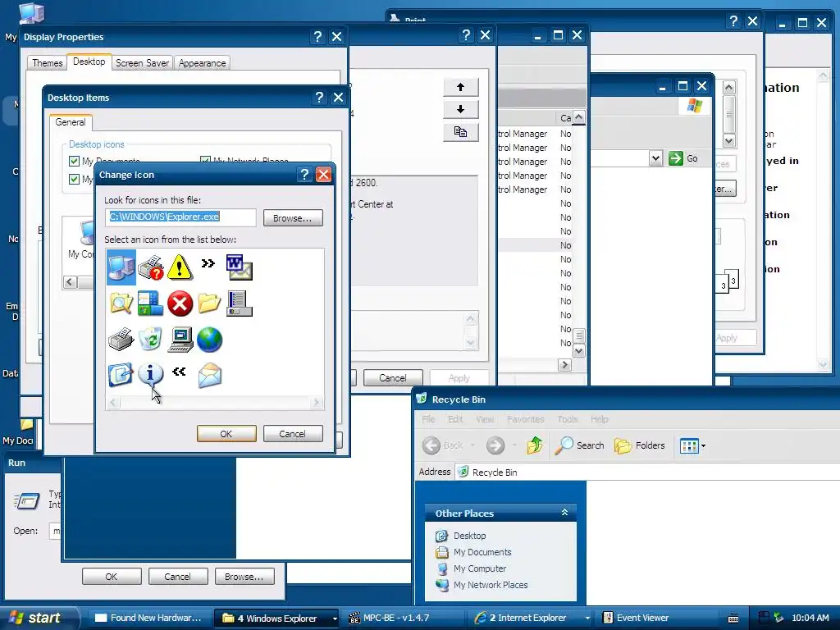This screenshot has width=840, height=630.
Task: Click the icon list horizontal scrollbar left arrow
Action: coord(113,402)
